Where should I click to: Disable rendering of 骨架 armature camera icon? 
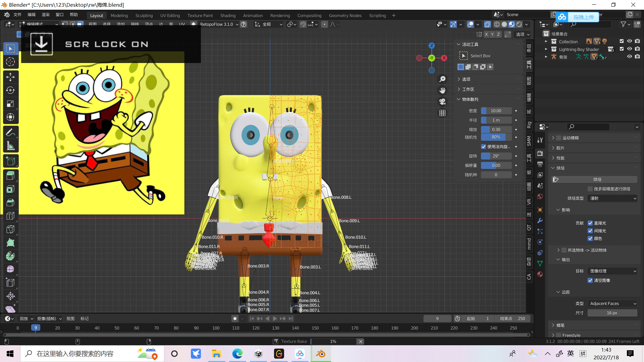tap(637, 57)
